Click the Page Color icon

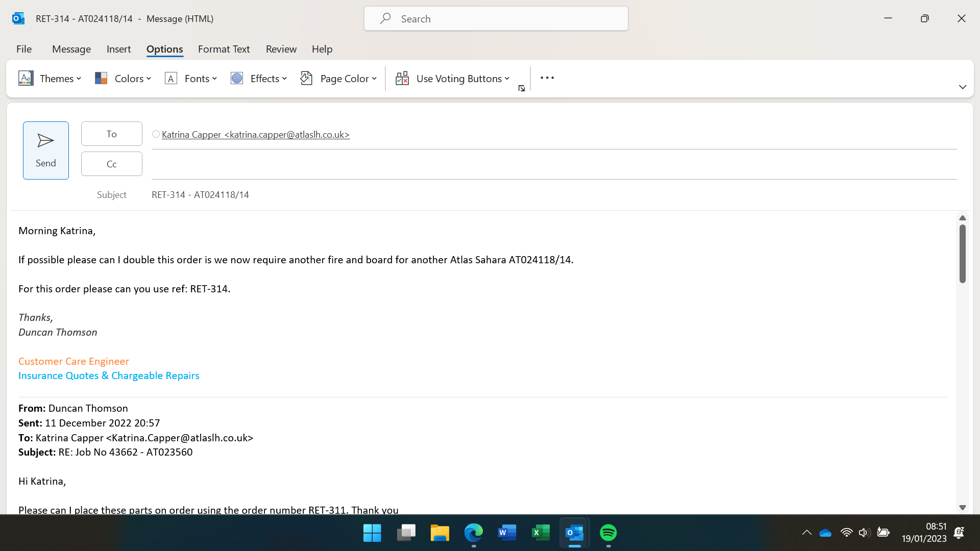pyautogui.click(x=306, y=79)
